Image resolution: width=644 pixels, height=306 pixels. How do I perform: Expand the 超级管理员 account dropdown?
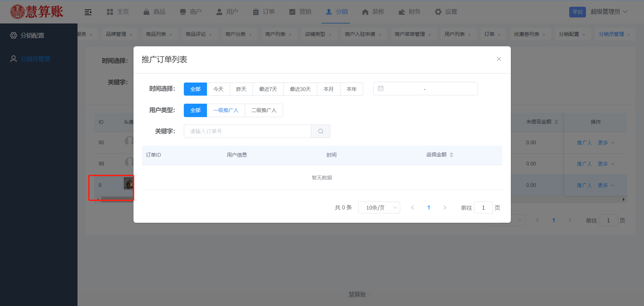point(609,12)
